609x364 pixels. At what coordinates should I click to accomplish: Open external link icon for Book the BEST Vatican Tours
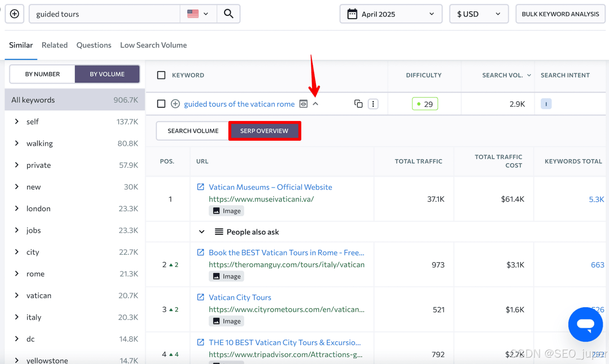(x=201, y=252)
